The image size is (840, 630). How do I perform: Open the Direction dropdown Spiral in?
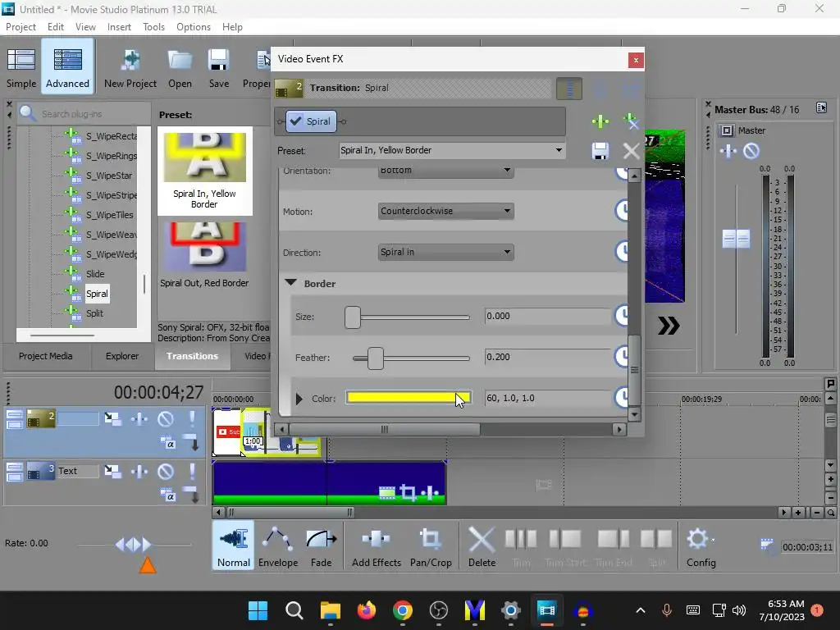coord(445,252)
